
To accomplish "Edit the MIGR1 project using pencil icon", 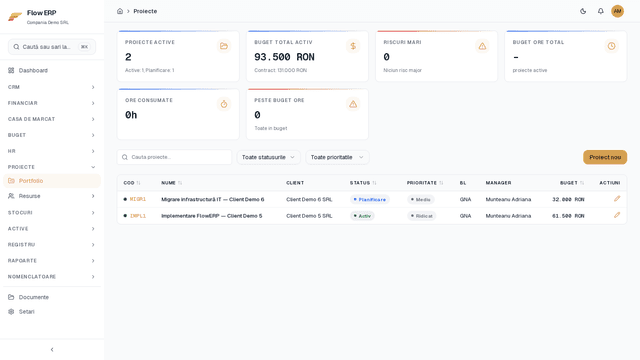I will 617,199.
